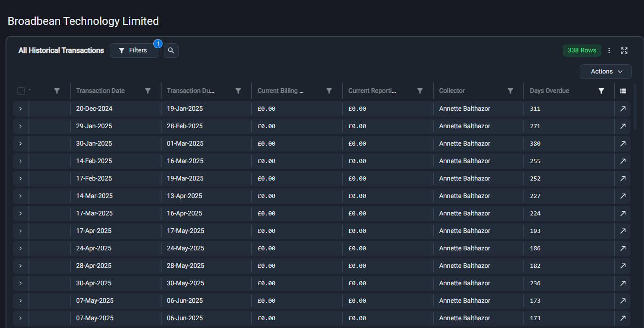Open the transaction dated 30-Jan-2025 via arrow
This screenshot has width=644, height=328.
click(623, 144)
